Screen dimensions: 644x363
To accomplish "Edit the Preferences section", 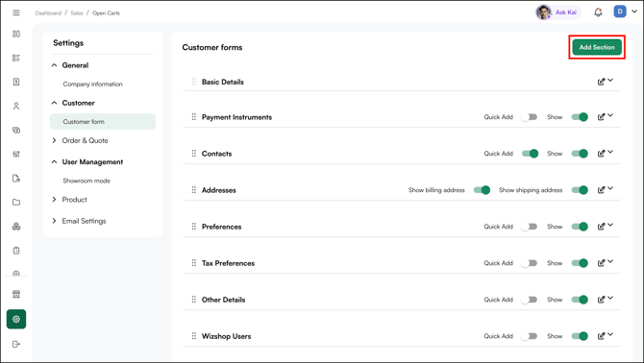I will [x=601, y=227].
